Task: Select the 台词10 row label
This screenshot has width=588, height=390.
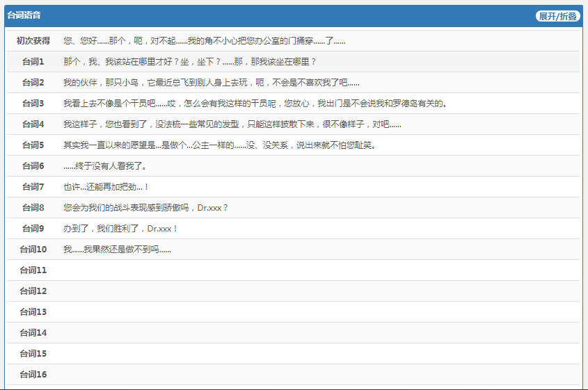Action: [x=33, y=250]
